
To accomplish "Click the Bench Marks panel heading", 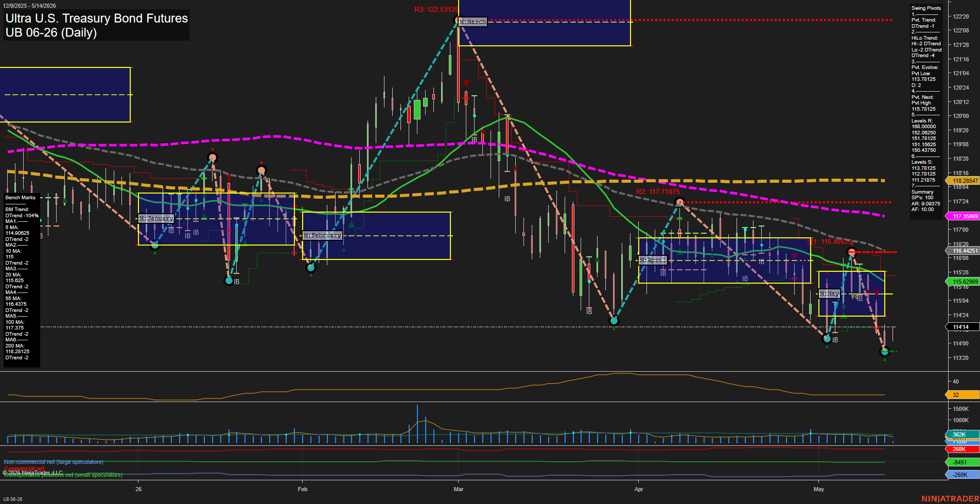I will tap(21, 198).
